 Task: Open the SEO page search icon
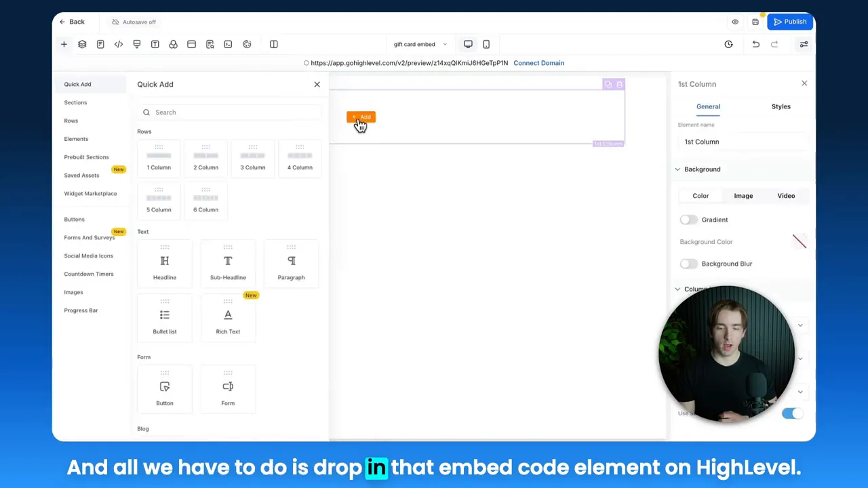coord(210,44)
